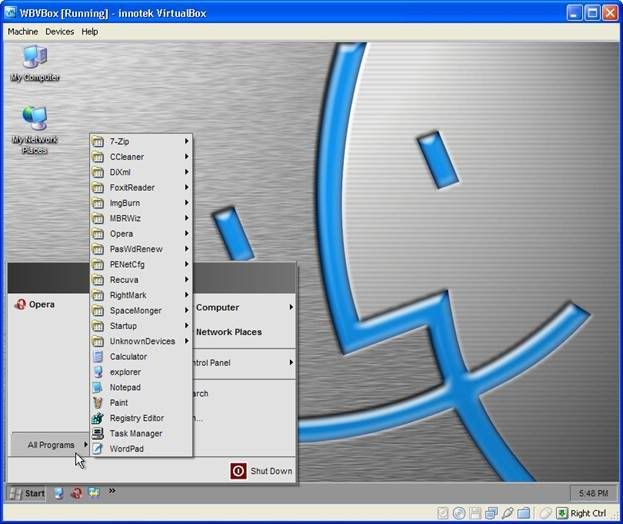
Task: Launch Notepad from programs list
Action: pyautogui.click(x=141, y=387)
